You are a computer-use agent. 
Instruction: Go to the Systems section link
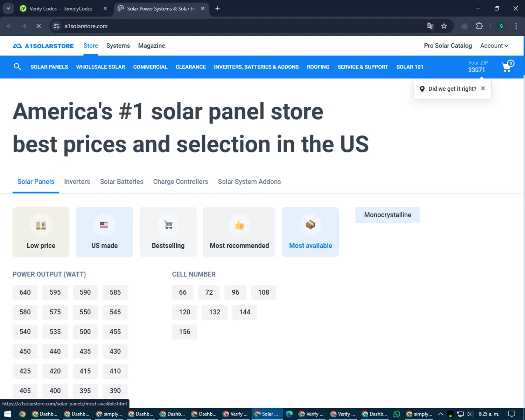coord(118,45)
